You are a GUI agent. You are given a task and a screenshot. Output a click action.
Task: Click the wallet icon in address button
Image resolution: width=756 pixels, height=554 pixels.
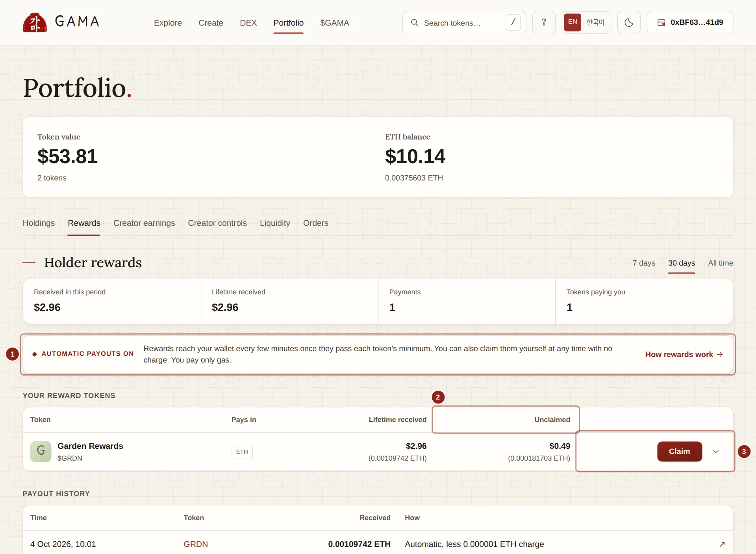661,22
